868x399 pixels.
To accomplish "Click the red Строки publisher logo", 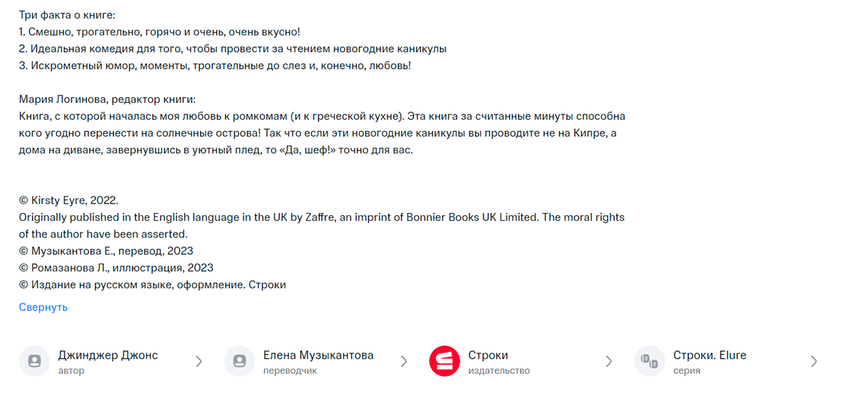I will point(444,361).
